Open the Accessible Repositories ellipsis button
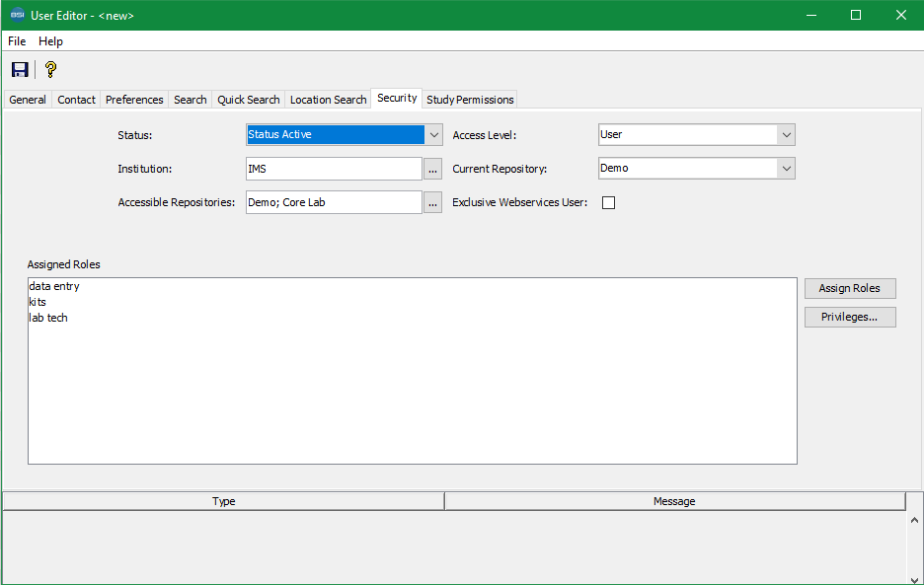Image resolution: width=924 pixels, height=585 pixels. [x=432, y=202]
